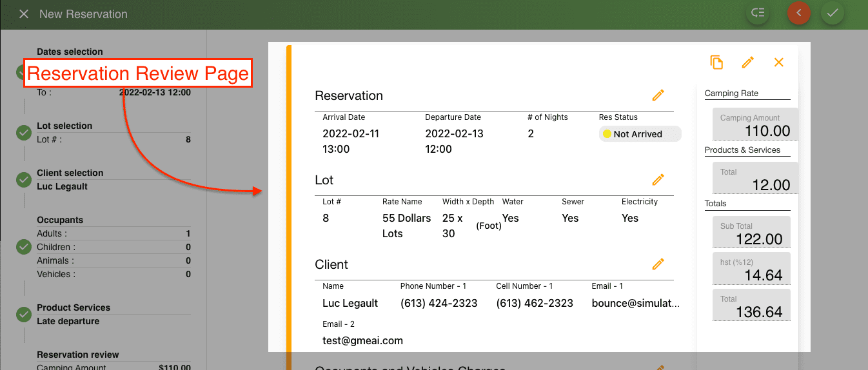Click departure date 2022-02-13 12:00 in card
This screenshot has width=868, height=370.
coord(454,141)
